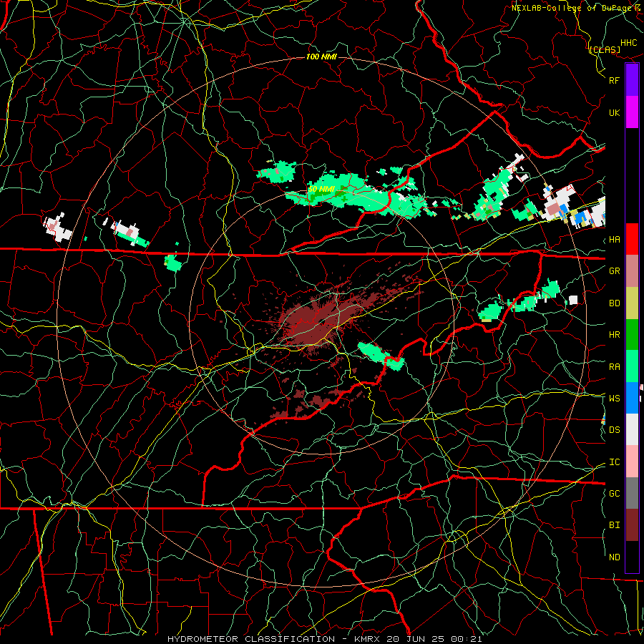This screenshot has width=644, height=644.
Task: Pick the dusty pink GR legend swatch
Action: pos(632,271)
